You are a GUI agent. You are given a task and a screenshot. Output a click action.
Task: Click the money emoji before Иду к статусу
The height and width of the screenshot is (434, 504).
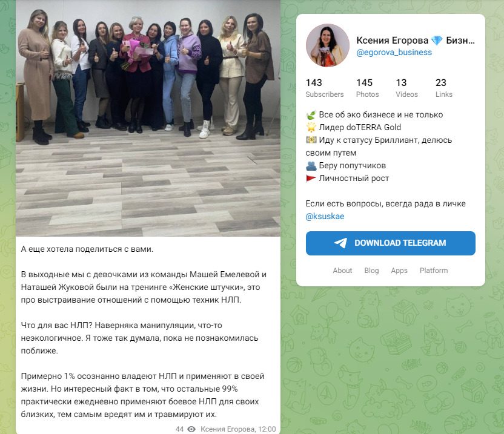311,140
